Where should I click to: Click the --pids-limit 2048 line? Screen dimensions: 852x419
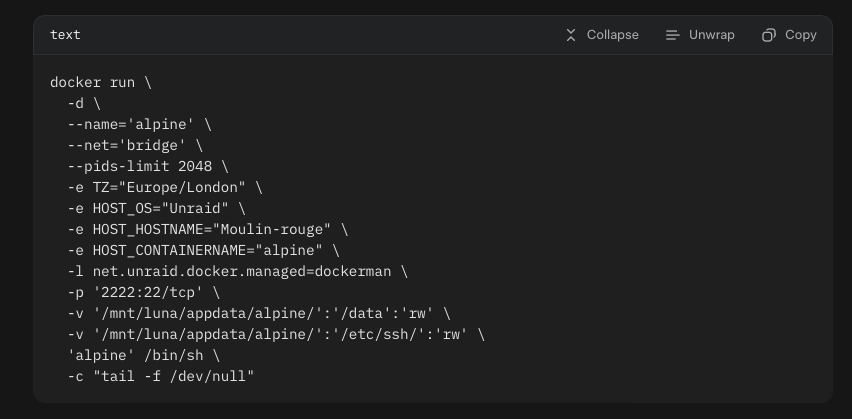[148, 166]
